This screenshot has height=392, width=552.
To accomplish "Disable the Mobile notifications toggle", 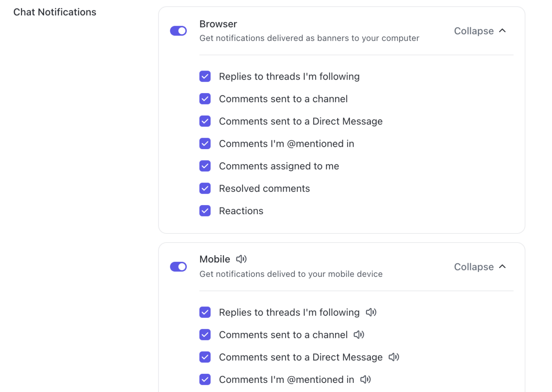I will point(178,267).
